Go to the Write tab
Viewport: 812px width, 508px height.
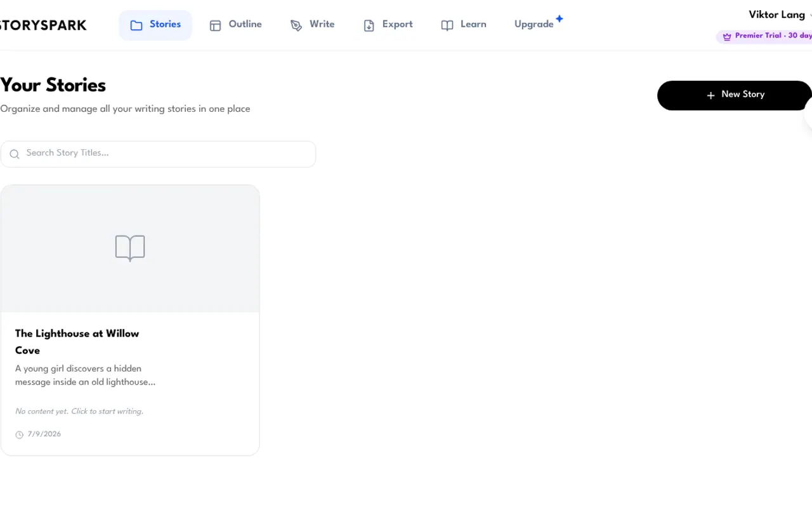tap(312, 25)
